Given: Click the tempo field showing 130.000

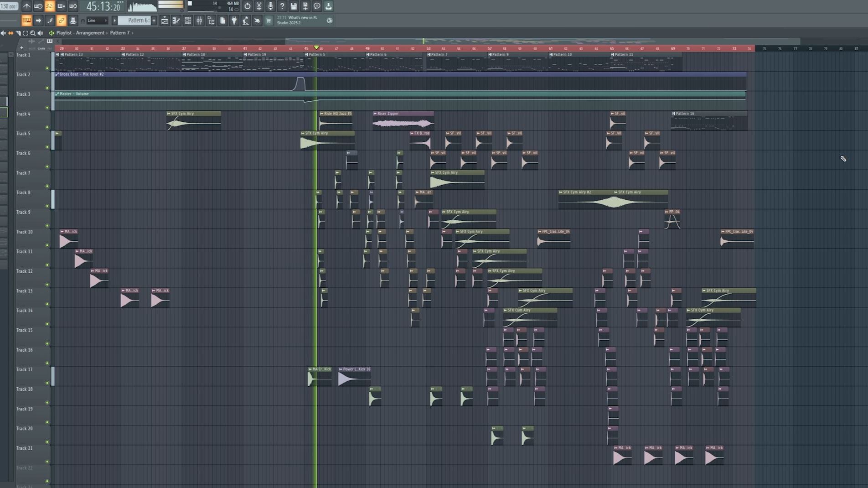Looking at the screenshot, I should (x=9, y=6).
